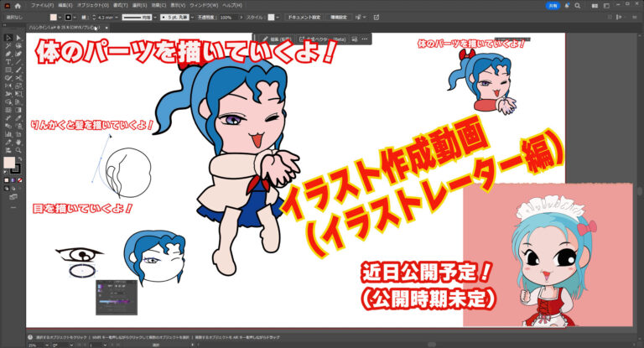Close the document tab
The width and height of the screenshot is (644, 348).
click(106, 28)
